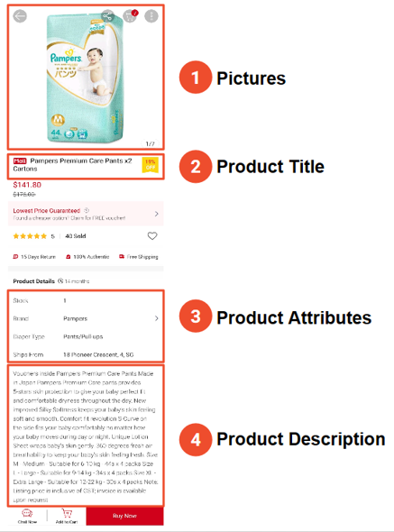The width and height of the screenshot is (394, 532).
Task: Open the share icon
Action: 107,16
